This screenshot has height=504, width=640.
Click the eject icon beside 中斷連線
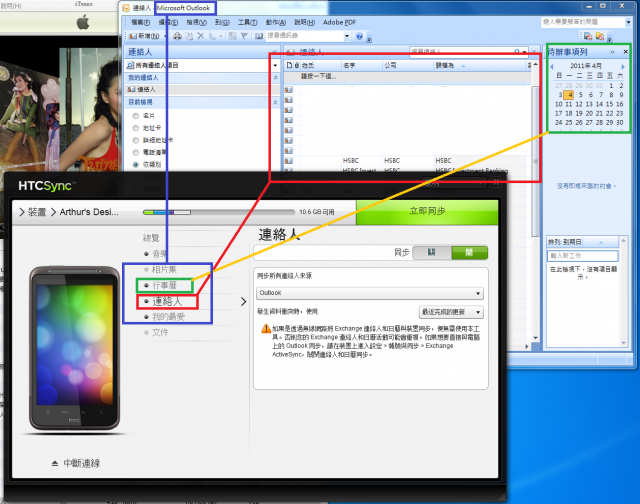tap(55, 463)
